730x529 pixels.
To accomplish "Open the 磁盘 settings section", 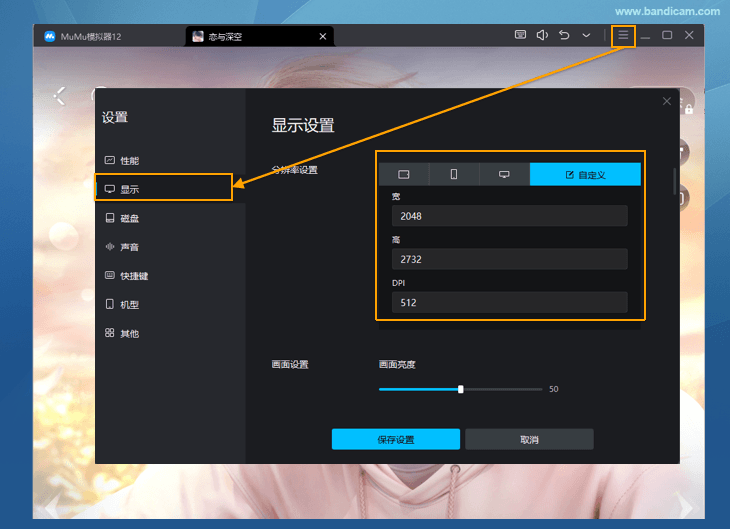I will (x=169, y=218).
